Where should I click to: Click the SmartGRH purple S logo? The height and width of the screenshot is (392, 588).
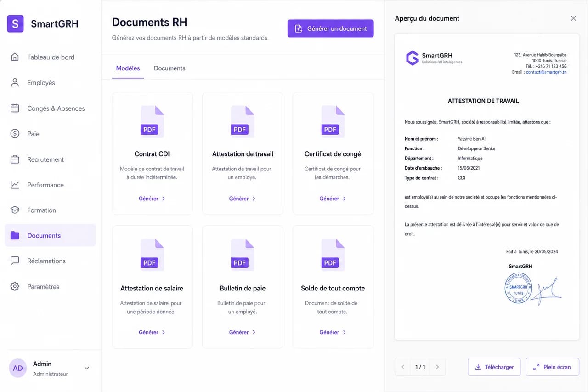coord(15,23)
